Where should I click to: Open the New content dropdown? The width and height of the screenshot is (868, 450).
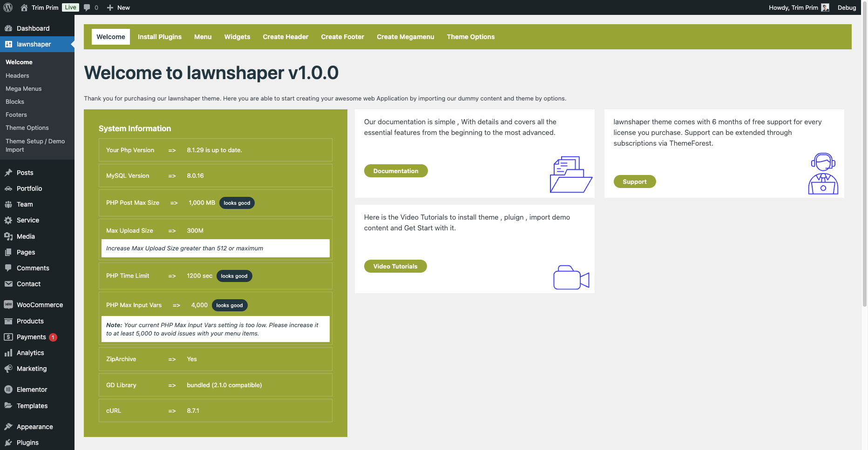118,7
